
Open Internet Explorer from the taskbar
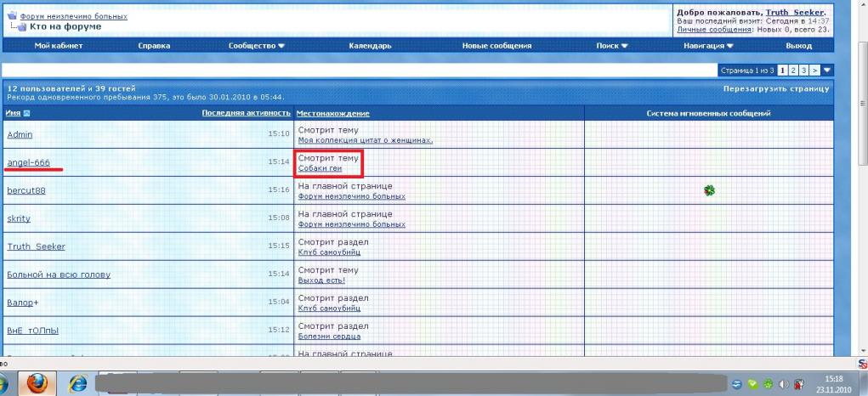coord(78,382)
